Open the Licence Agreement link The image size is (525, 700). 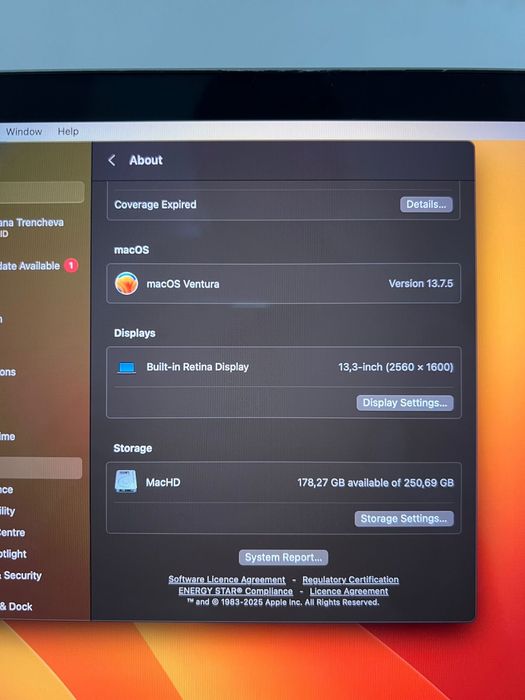349,591
